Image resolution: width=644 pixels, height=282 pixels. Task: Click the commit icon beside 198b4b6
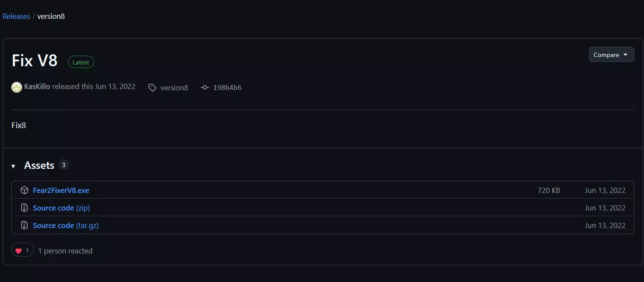click(205, 88)
